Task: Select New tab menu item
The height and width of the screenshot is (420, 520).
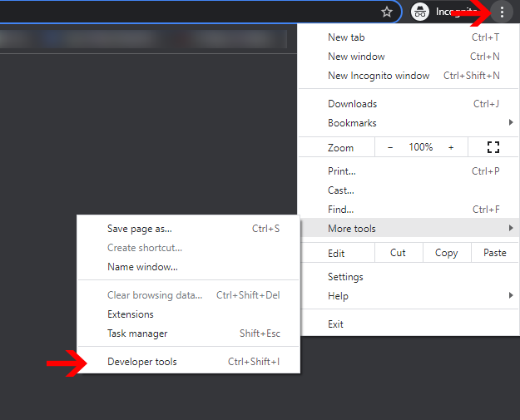Action: 346,37
